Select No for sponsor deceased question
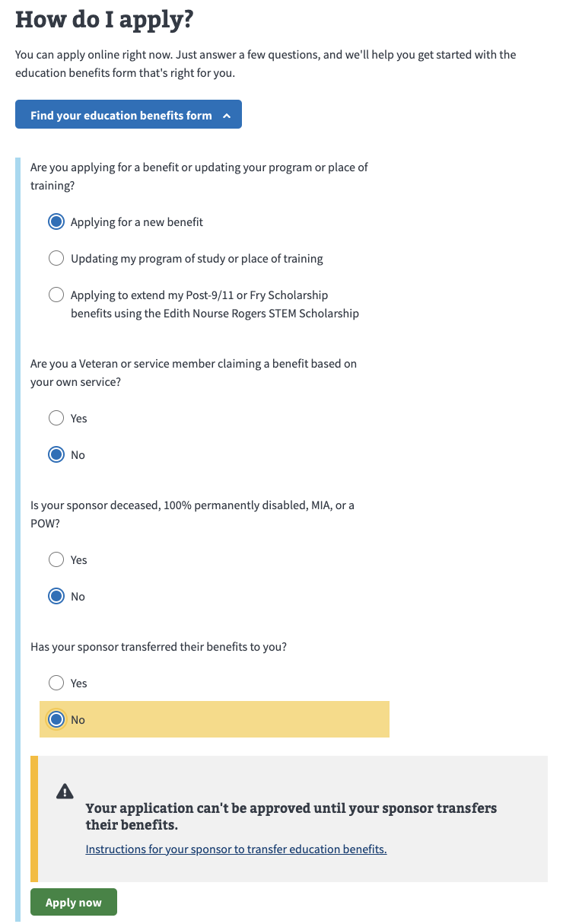563x924 pixels. click(56, 596)
